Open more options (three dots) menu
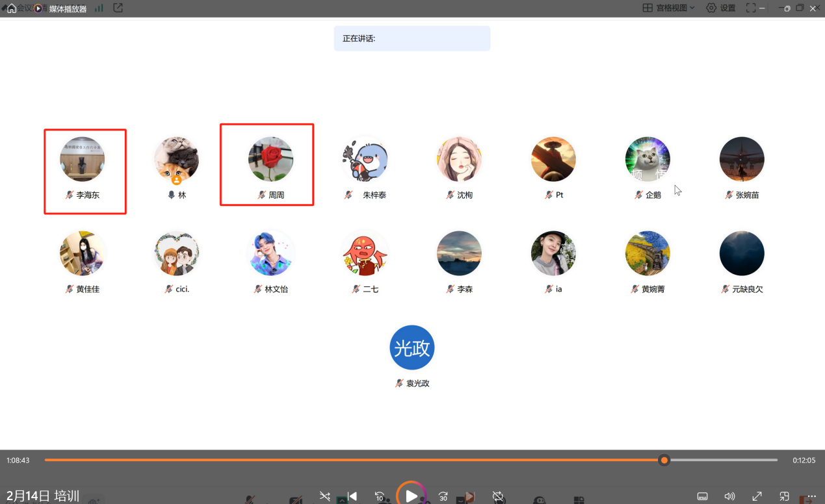 click(x=811, y=496)
